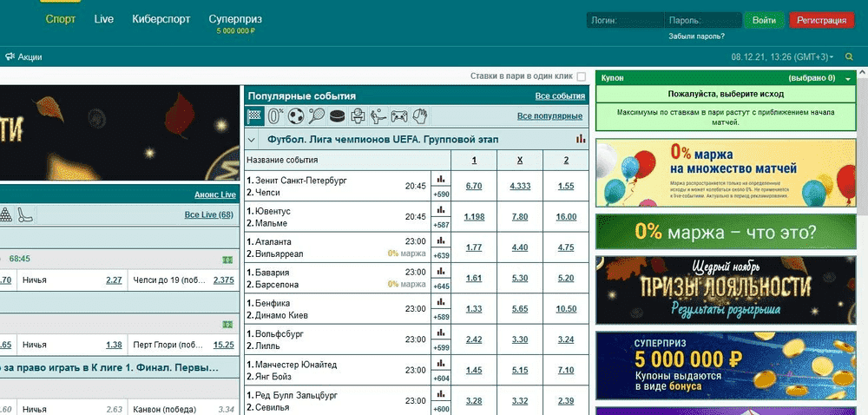
Task: Select the esports gamepad filter icon
Action: [x=398, y=115]
